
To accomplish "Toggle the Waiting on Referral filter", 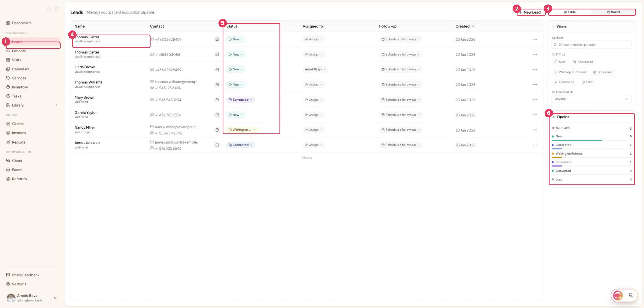I will coord(570,72).
